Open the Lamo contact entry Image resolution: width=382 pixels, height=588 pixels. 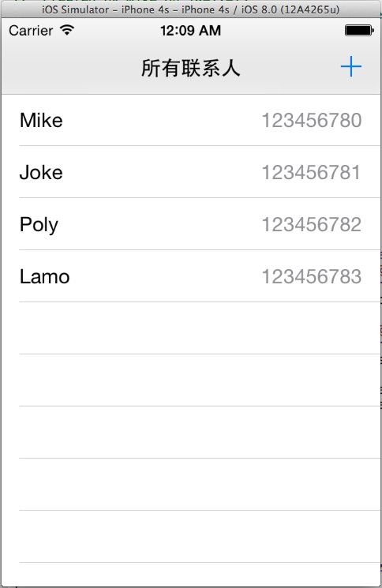pyautogui.click(x=191, y=276)
